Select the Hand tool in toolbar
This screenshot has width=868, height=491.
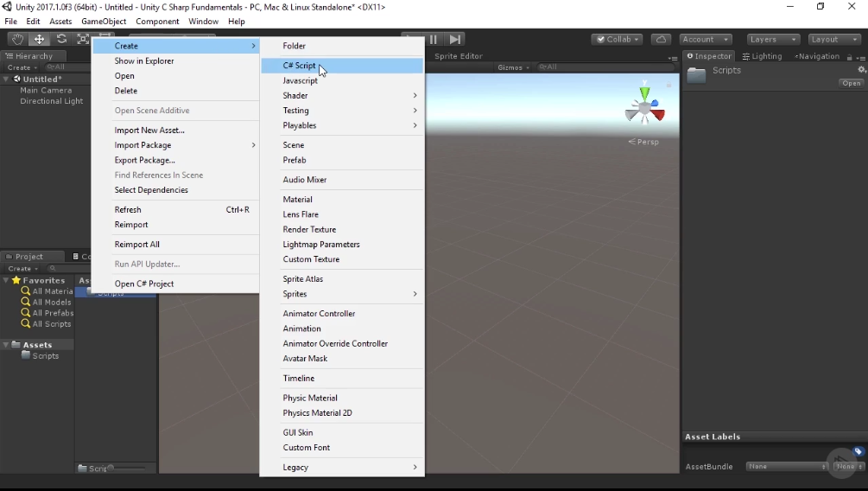coord(18,39)
